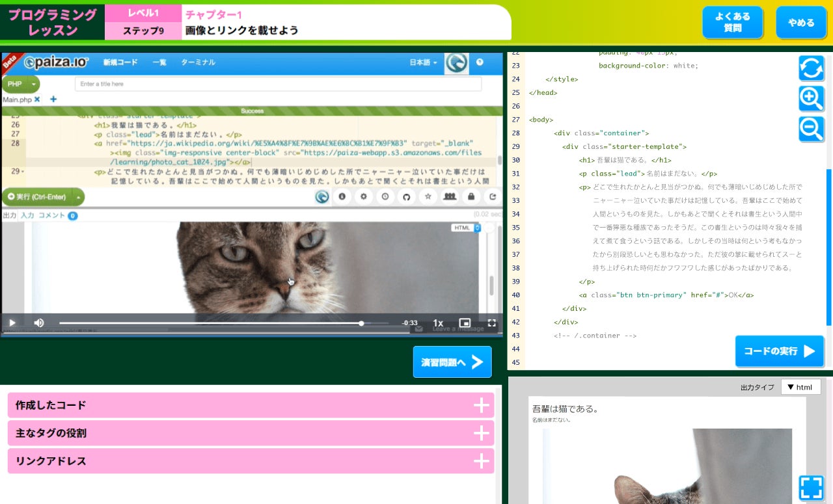The height and width of the screenshot is (504, 833).
Task: Toggle picture-in-picture for the video
Action: 465,323
